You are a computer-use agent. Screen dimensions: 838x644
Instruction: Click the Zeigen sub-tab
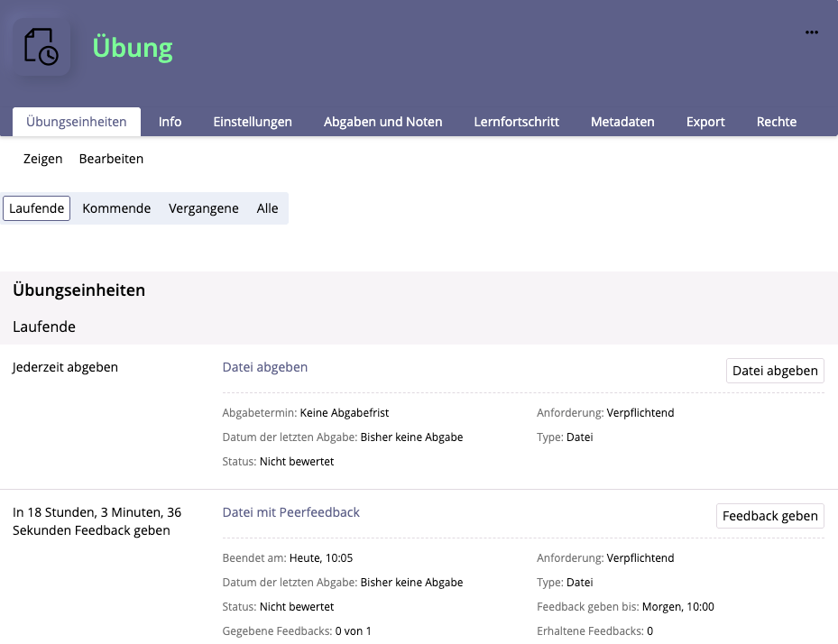tap(43, 159)
